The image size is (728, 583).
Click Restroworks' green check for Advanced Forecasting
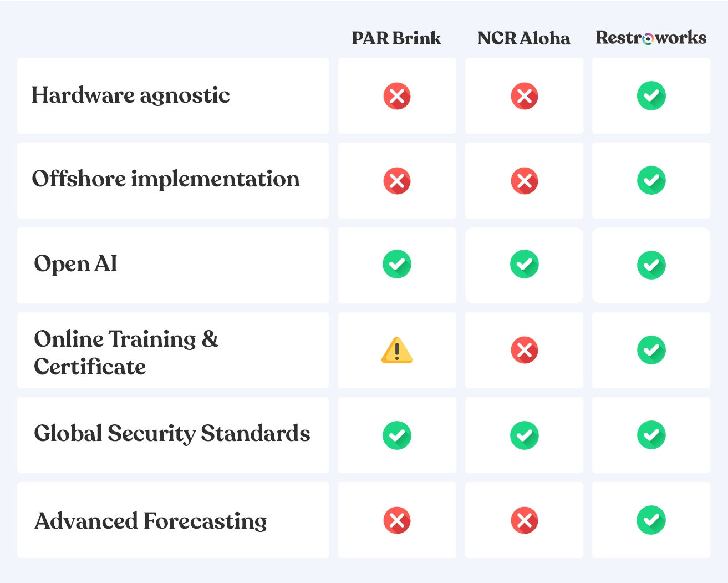pos(651,520)
